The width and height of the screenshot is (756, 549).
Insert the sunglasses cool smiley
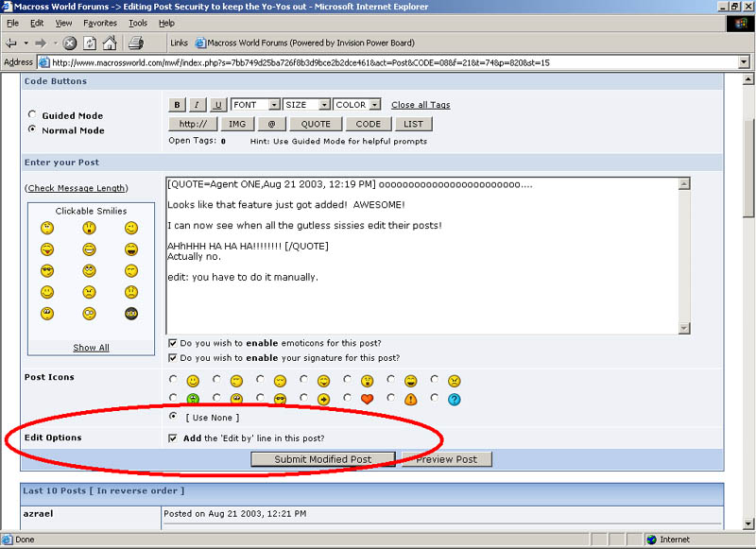(47, 271)
